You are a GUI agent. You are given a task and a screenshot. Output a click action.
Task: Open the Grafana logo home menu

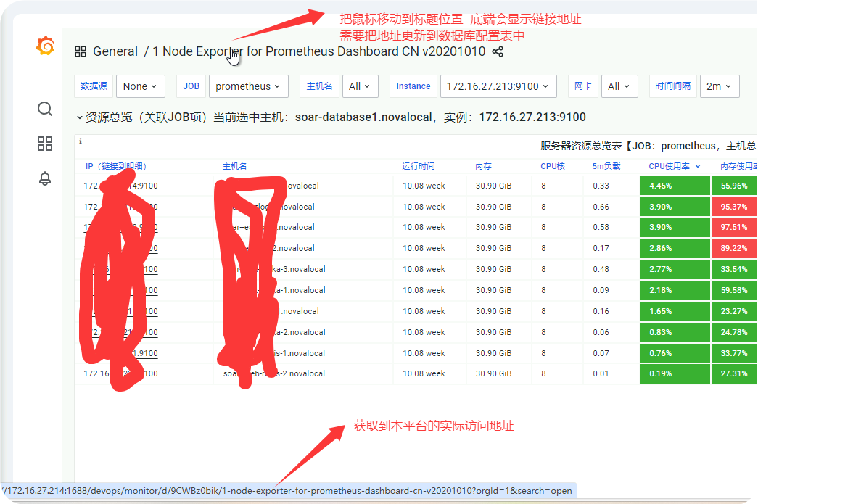(x=45, y=46)
